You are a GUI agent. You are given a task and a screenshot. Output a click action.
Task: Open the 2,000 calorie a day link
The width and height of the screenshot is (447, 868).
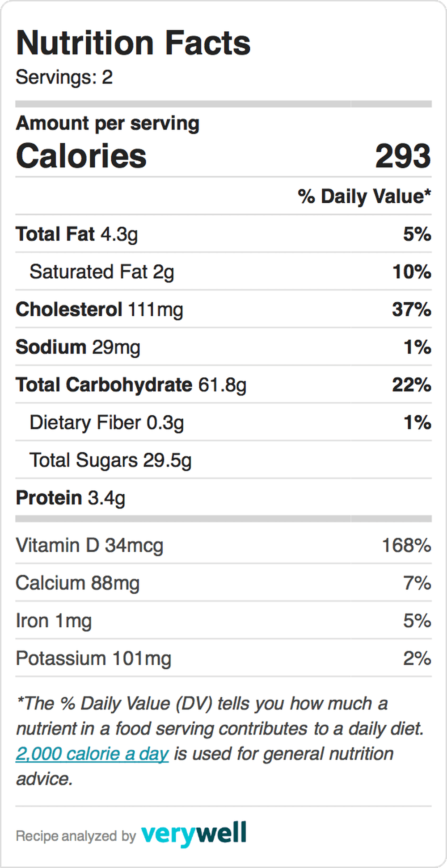92,754
